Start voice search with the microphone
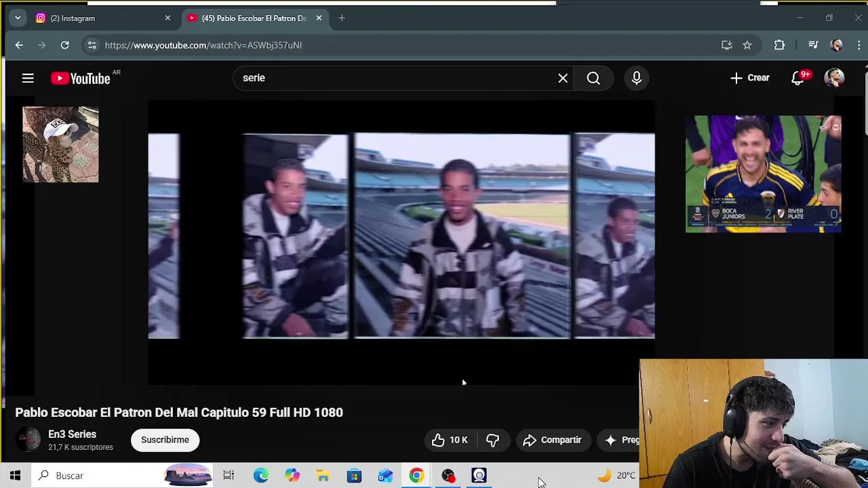868x488 pixels. (637, 78)
